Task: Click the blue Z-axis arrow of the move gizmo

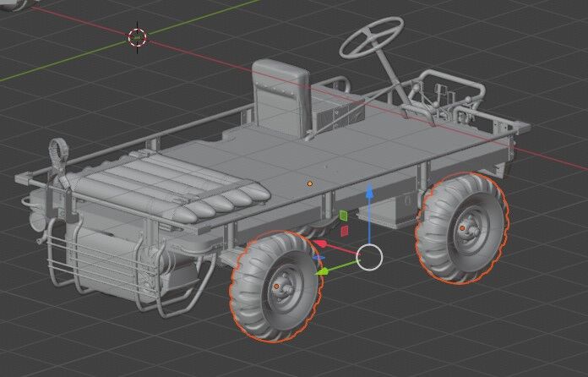Action: point(368,192)
